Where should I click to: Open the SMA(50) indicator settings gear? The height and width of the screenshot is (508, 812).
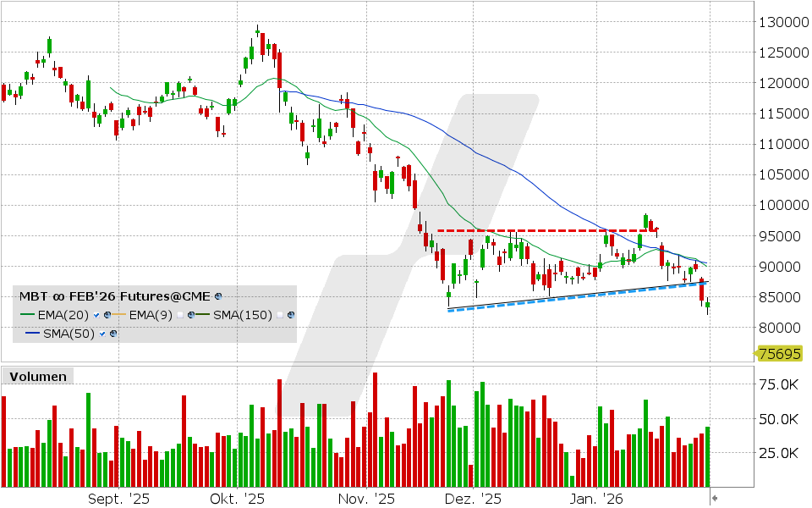pyautogui.click(x=112, y=333)
